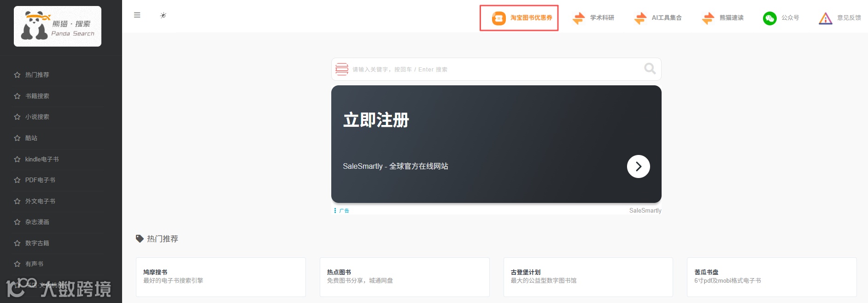
Task: Click the tag icon beside 热门推荐 heading
Action: 140,238
